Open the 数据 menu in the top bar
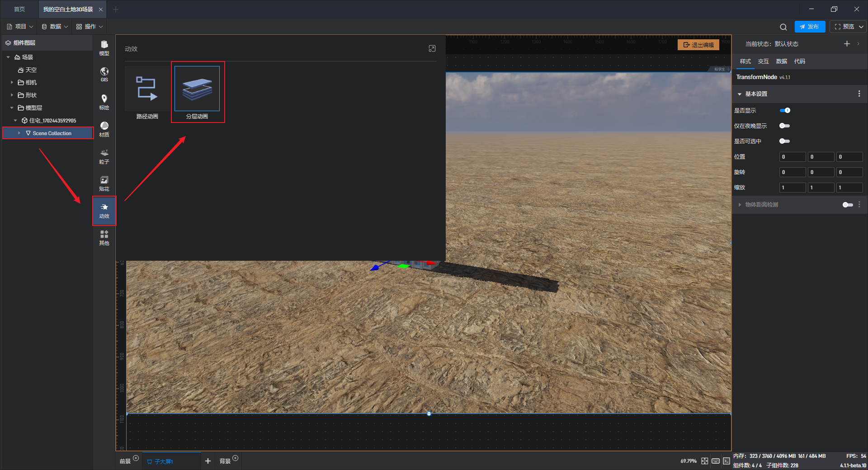Viewport: 868px width, 470px height. 55,27
